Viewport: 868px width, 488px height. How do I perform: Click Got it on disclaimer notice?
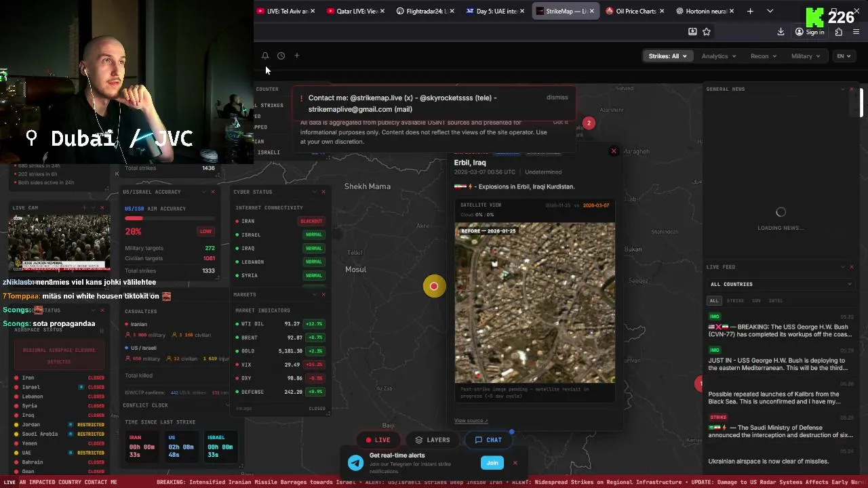pyautogui.click(x=560, y=122)
